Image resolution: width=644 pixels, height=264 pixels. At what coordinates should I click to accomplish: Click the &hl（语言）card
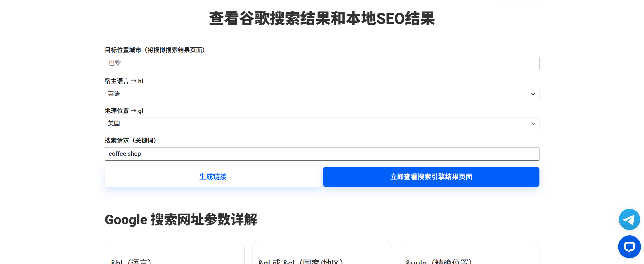pos(175,253)
